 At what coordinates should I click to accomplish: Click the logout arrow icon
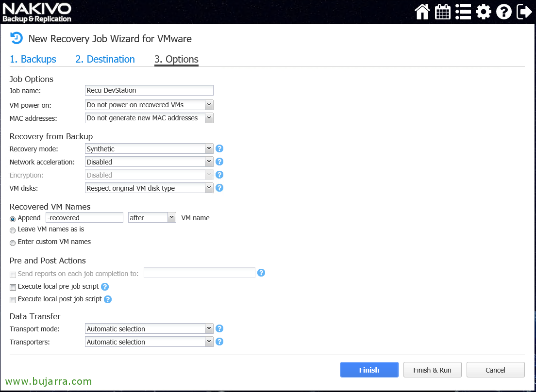click(524, 12)
